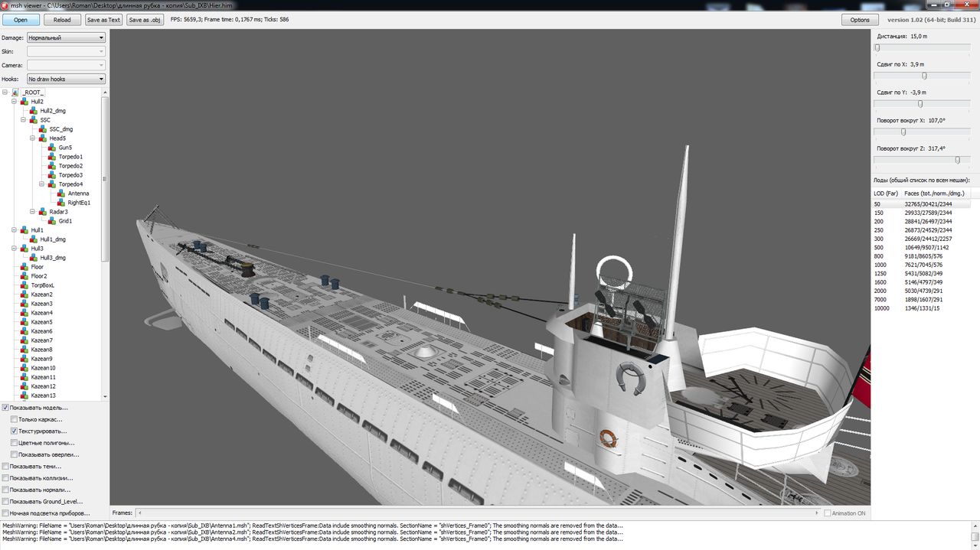Click the Hull1 mesh icon

24,230
